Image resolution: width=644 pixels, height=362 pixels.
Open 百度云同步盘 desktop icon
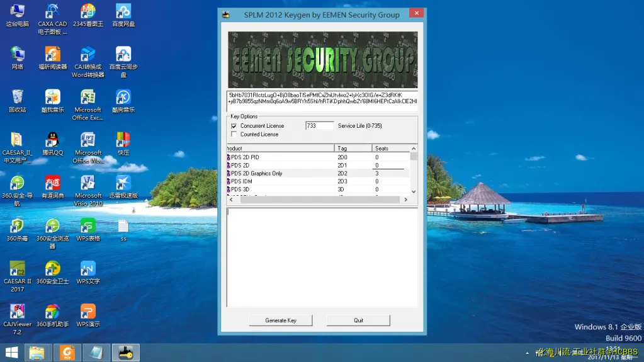click(x=123, y=62)
